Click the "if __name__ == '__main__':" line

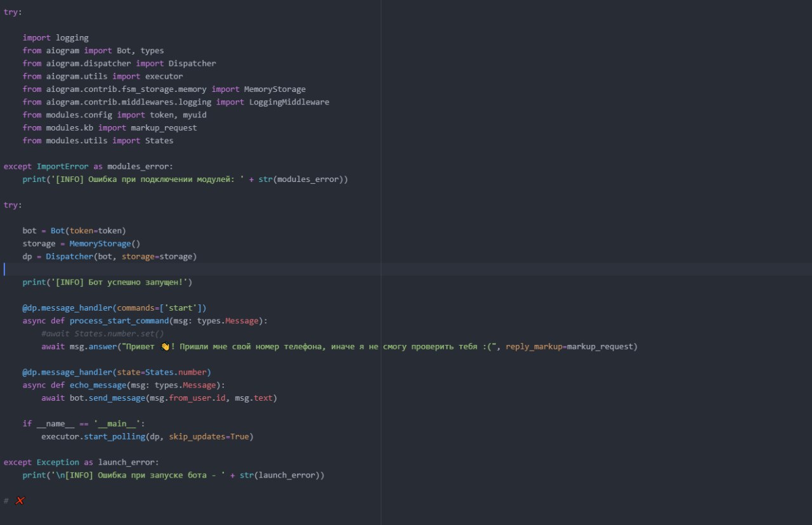(84, 424)
